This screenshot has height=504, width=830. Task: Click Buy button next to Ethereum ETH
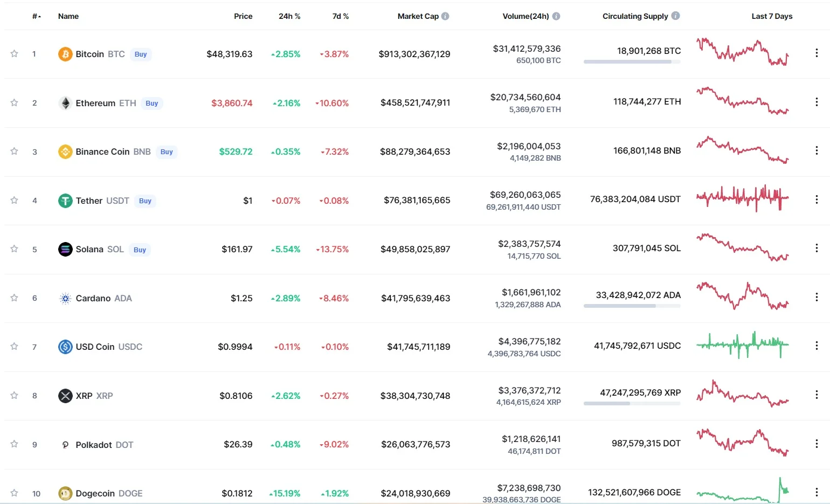152,103
